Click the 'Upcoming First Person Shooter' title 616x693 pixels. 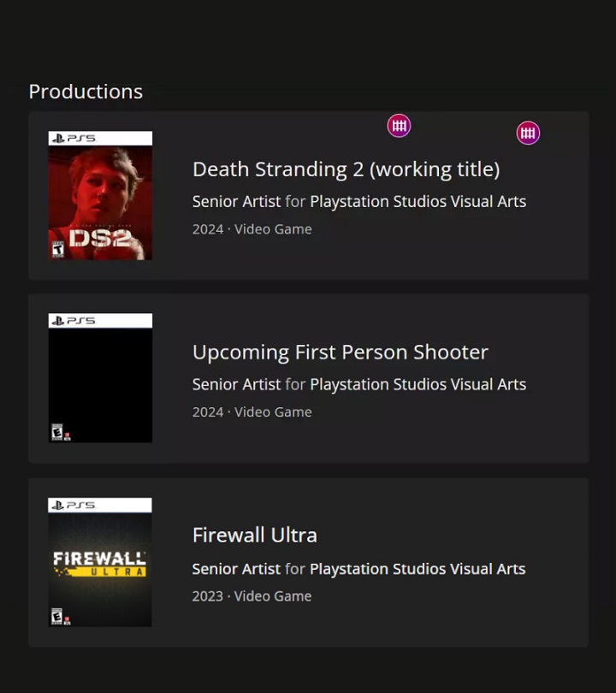pyautogui.click(x=341, y=352)
